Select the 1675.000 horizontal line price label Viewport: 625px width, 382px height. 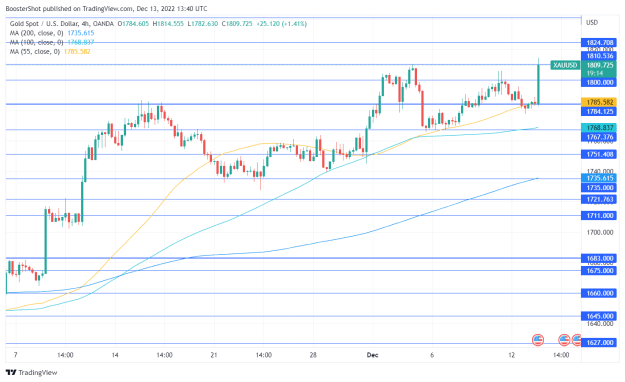tap(599, 271)
